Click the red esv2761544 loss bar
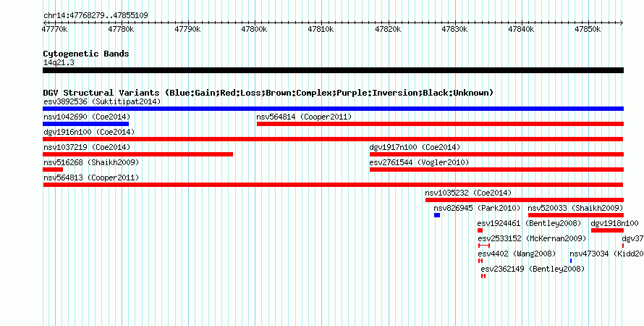 (496, 170)
